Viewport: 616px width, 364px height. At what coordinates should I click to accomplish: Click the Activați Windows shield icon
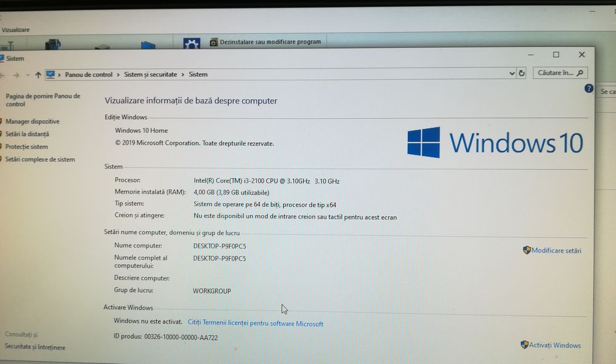click(x=524, y=345)
